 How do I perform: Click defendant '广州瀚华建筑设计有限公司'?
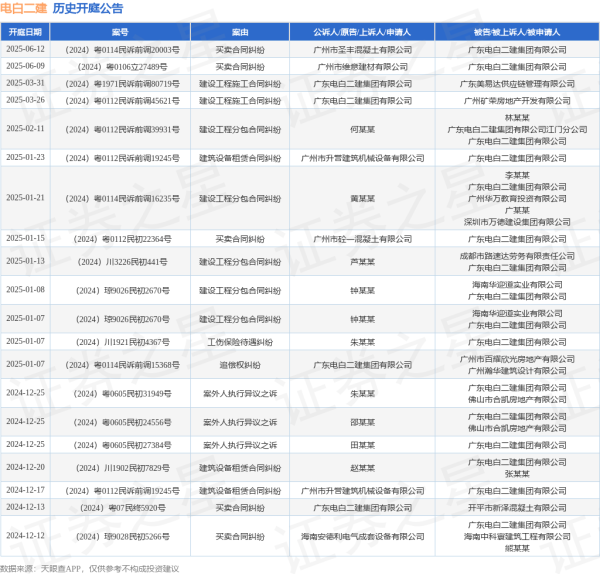[x=517, y=371]
